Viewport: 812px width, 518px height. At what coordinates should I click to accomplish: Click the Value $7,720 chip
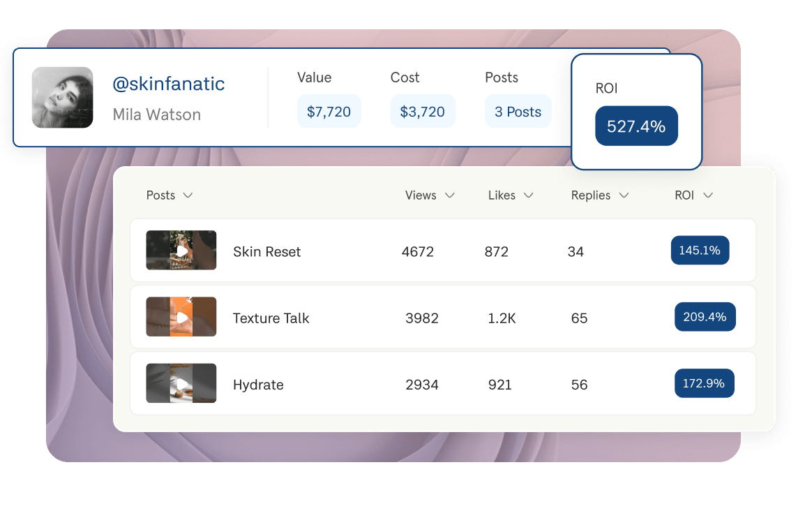pyautogui.click(x=329, y=111)
